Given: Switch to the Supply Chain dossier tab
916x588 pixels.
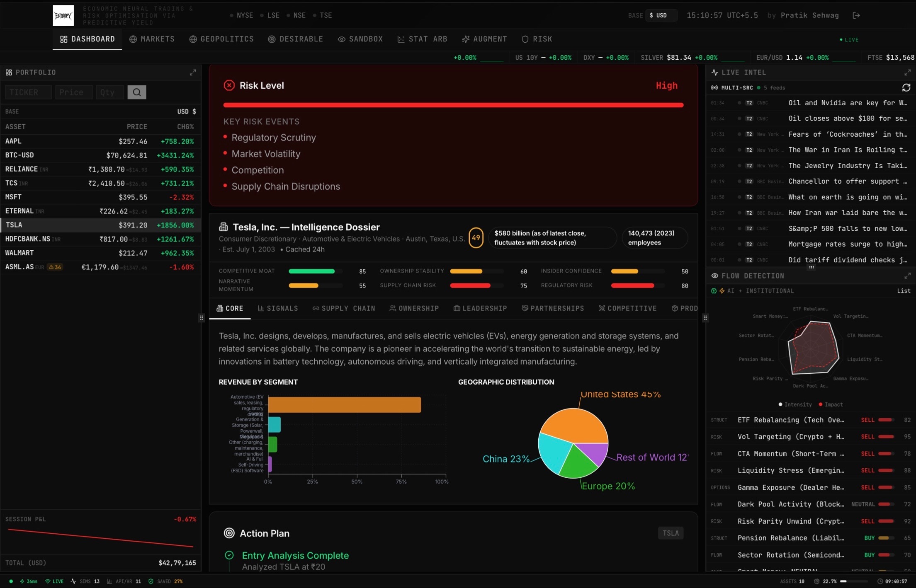Looking at the screenshot, I should [344, 308].
